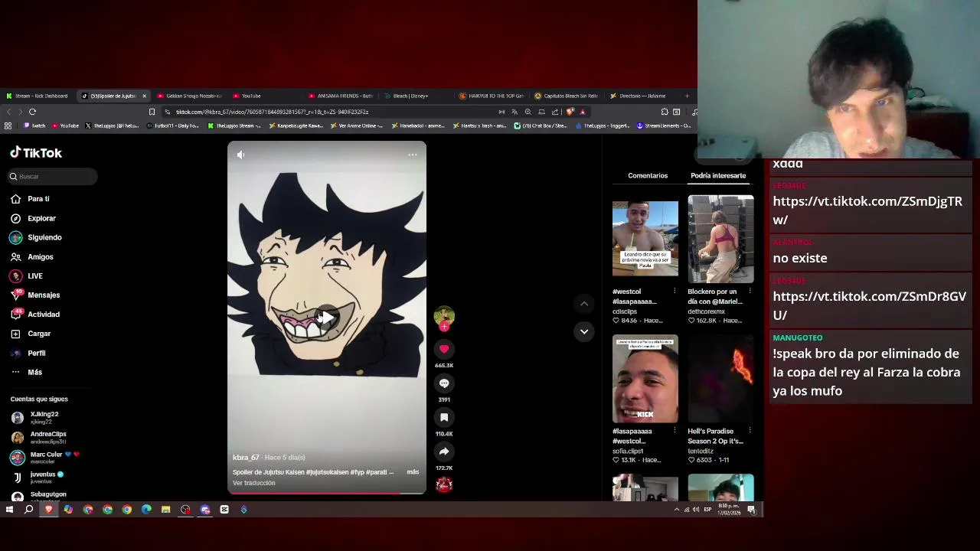This screenshot has height=551, width=980.
Task: Switch to Podría interesarte tab
Action: [x=718, y=176]
